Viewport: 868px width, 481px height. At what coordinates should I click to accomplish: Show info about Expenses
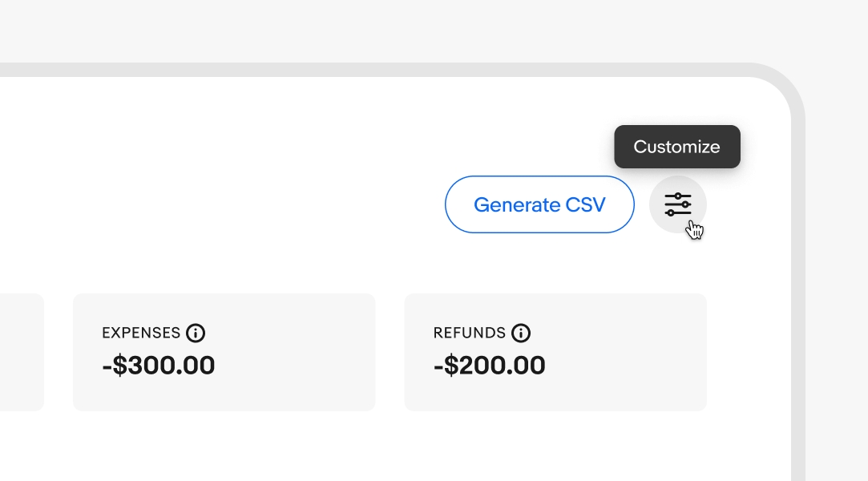click(x=196, y=333)
